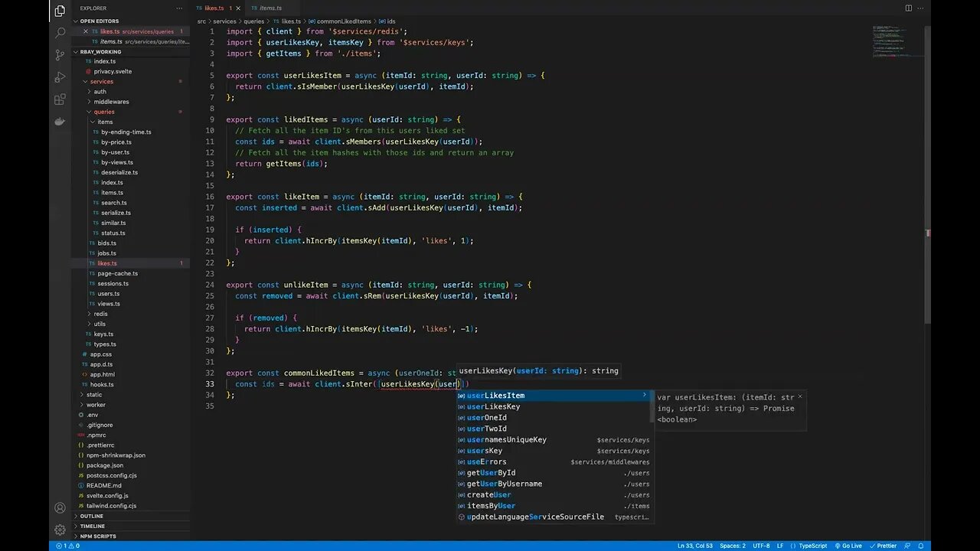Image resolution: width=980 pixels, height=551 pixels.
Task: Expand details arrow on userLikesItem suggestion
Action: (644, 396)
